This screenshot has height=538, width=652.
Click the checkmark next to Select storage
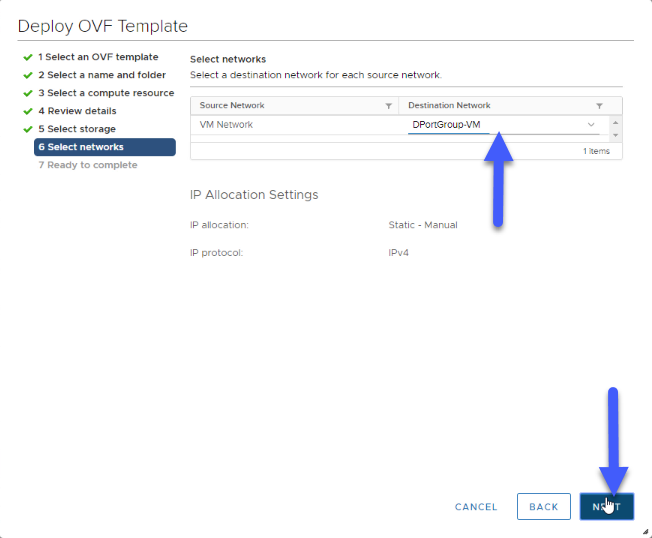click(28, 129)
